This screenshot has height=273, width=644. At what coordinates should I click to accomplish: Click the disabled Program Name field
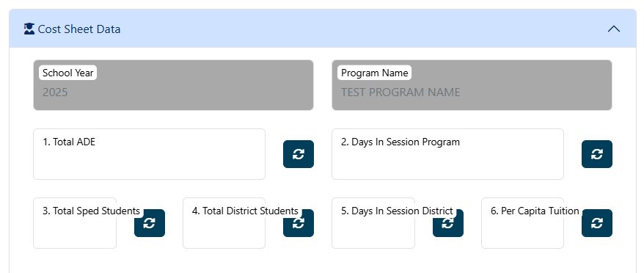[x=472, y=85]
